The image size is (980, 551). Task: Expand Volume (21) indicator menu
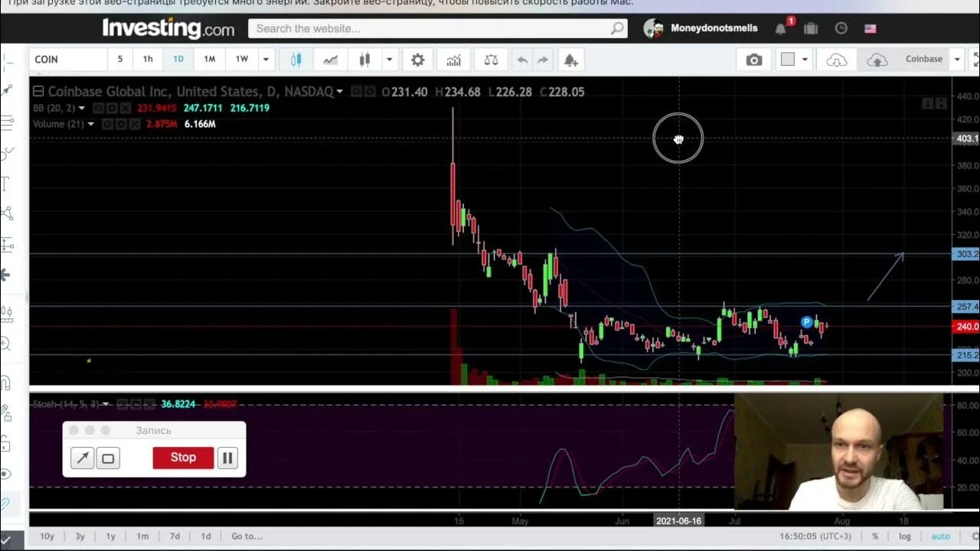pos(90,124)
